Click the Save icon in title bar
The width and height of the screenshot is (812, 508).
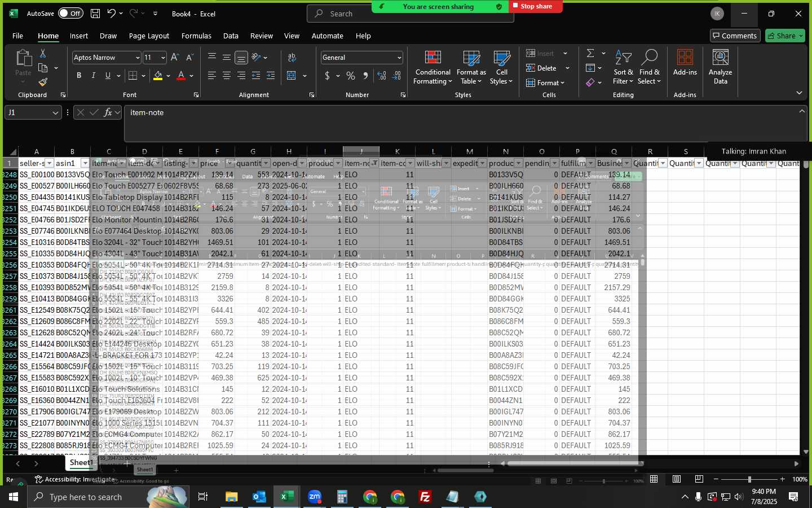coord(95,14)
